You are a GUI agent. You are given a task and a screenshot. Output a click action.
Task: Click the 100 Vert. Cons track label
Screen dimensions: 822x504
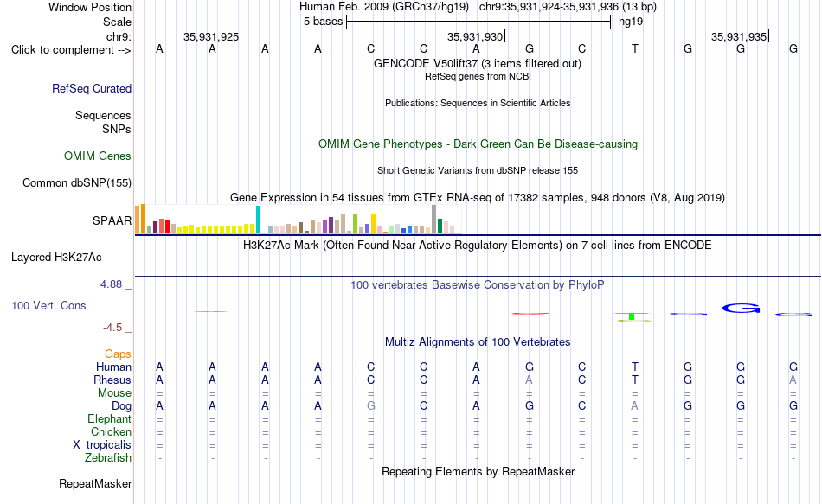pyautogui.click(x=48, y=305)
